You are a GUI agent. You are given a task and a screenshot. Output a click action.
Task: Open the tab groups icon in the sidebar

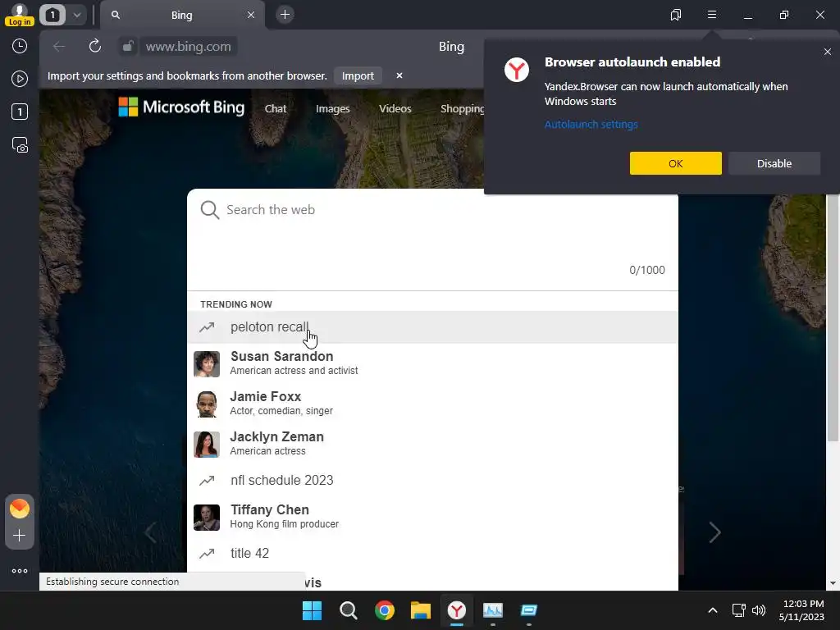pyautogui.click(x=20, y=112)
